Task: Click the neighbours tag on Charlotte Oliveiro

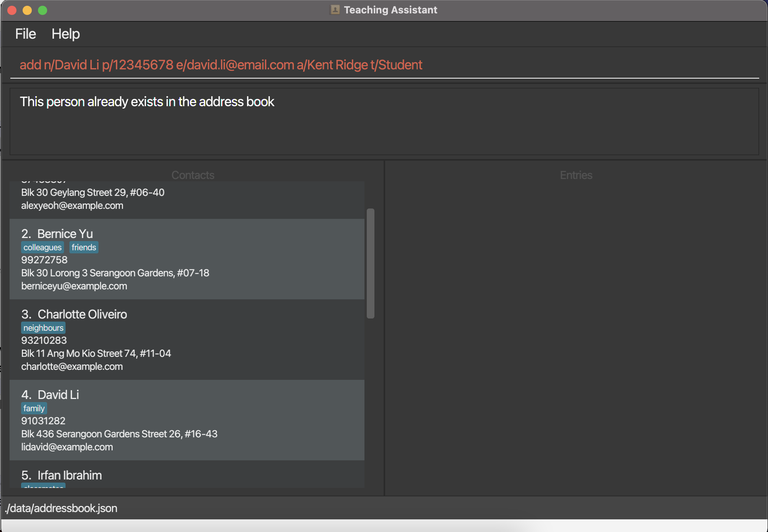Action: coord(43,328)
